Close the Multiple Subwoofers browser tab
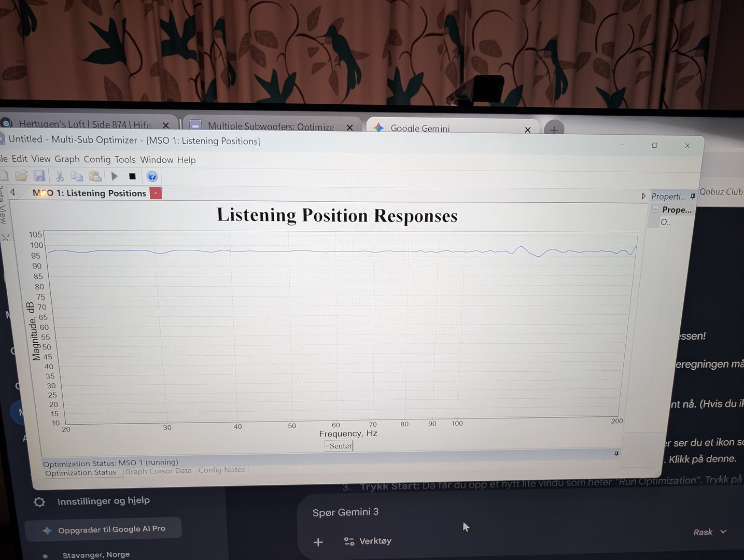The width and height of the screenshot is (744, 560). coord(350,127)
